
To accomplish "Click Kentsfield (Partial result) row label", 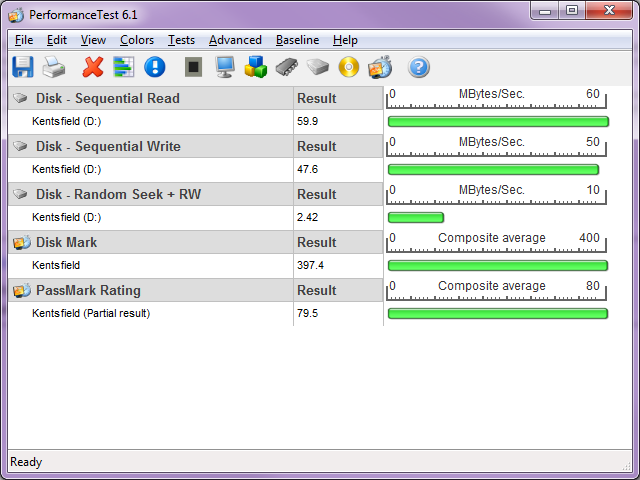I will (x=91, y=313).
